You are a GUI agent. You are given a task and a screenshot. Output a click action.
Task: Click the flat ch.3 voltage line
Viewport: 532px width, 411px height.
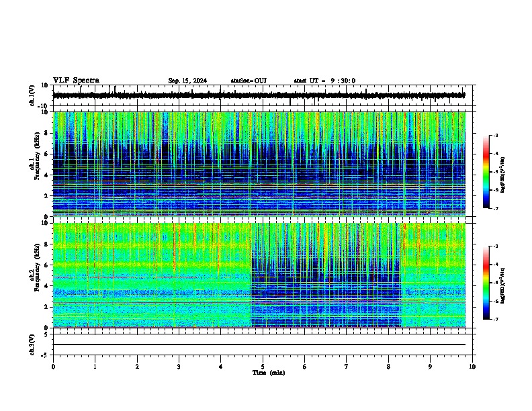[x=259, y=345]
